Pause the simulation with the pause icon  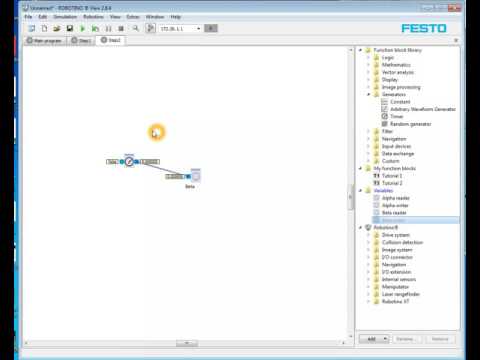[108, 29]
